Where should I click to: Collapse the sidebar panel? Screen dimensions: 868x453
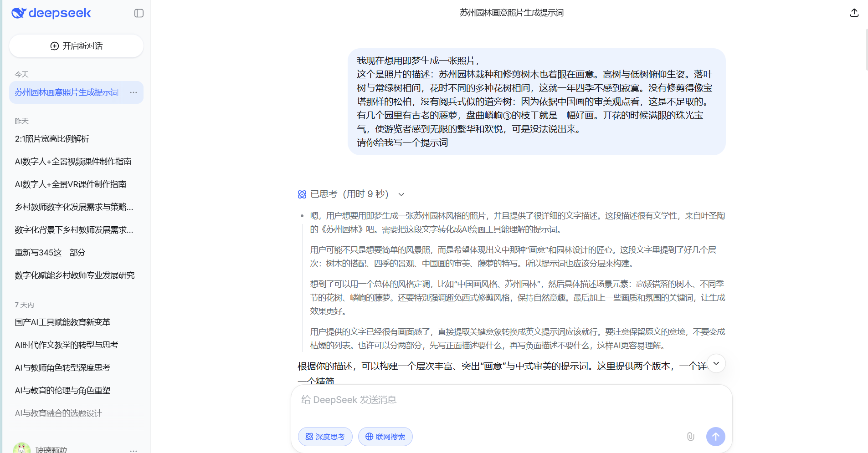(x=138, y=13)
